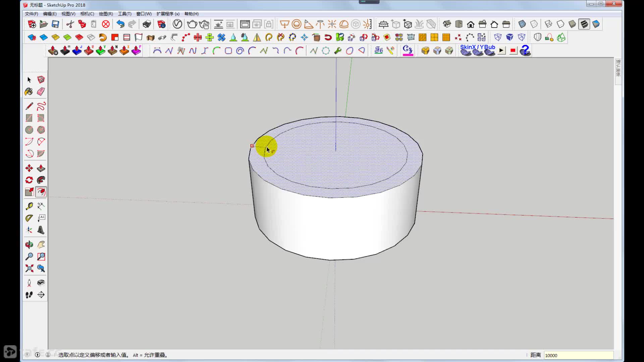This screenshot has width=644, height=362.
Task: Click the Position Camera person tool
Action: [x=29, y=283]
